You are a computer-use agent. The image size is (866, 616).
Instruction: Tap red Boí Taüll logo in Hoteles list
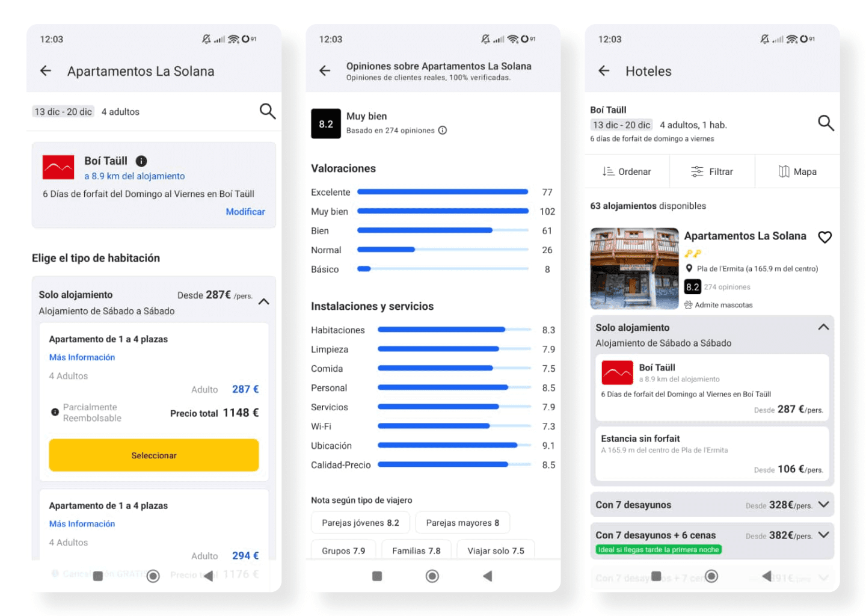click(617, 373)
